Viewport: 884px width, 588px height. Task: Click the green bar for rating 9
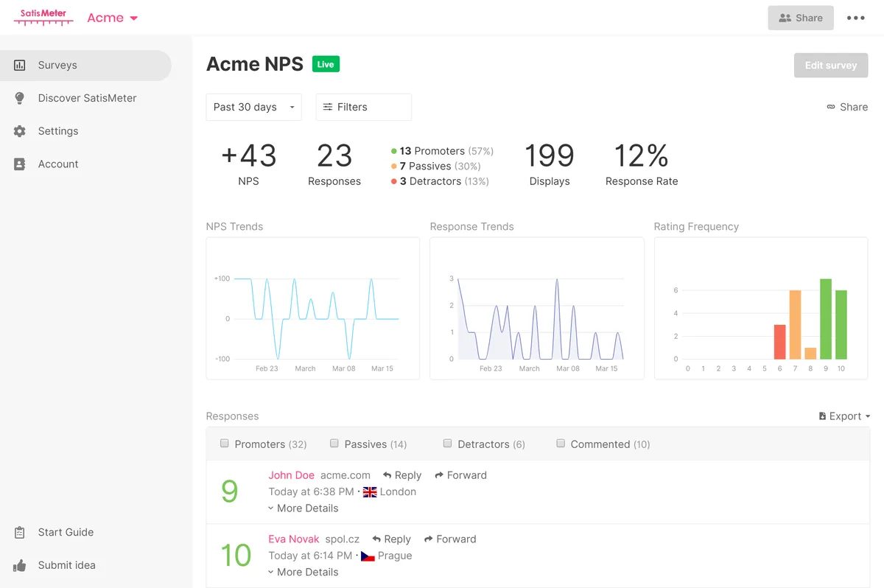[x=826, y=319]
